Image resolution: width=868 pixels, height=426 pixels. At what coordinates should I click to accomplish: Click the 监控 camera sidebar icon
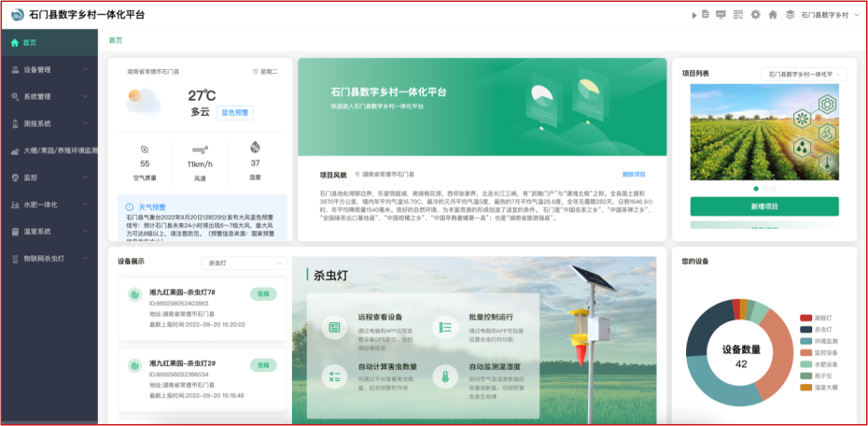[15, 177]
